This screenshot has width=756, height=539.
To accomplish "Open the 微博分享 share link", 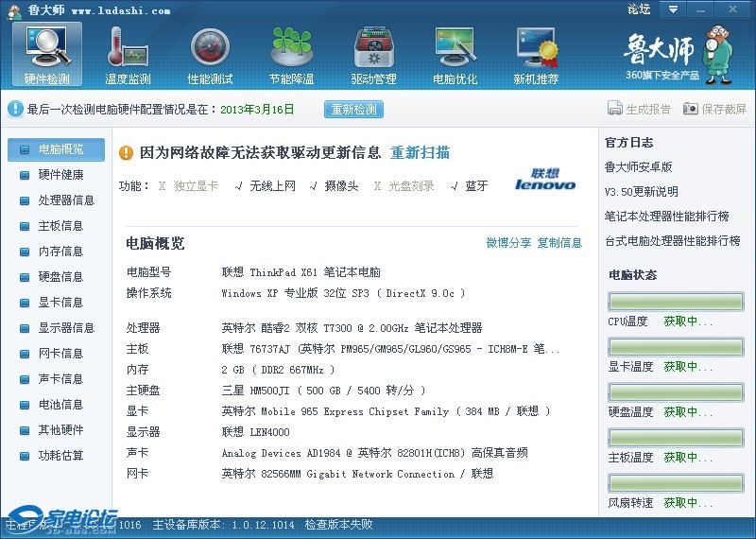I will 508,243.
